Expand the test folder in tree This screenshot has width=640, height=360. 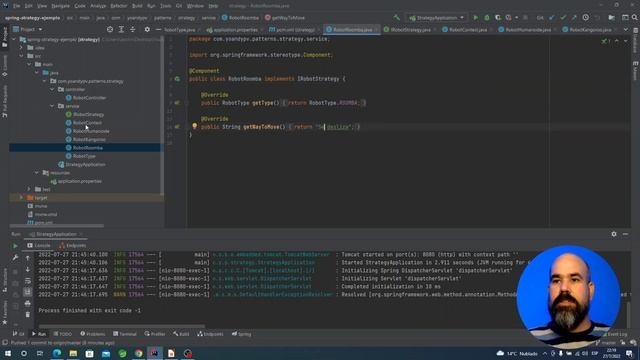point(29,189)
